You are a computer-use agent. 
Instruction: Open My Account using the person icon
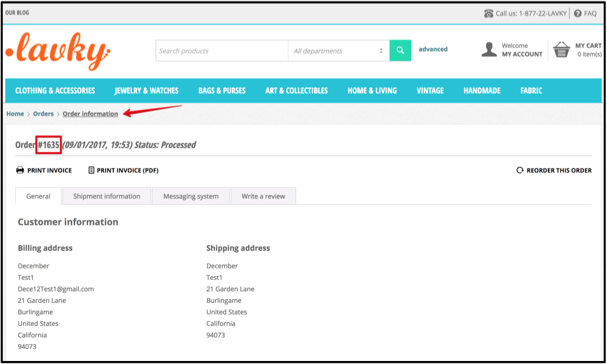tap(489, 49)
